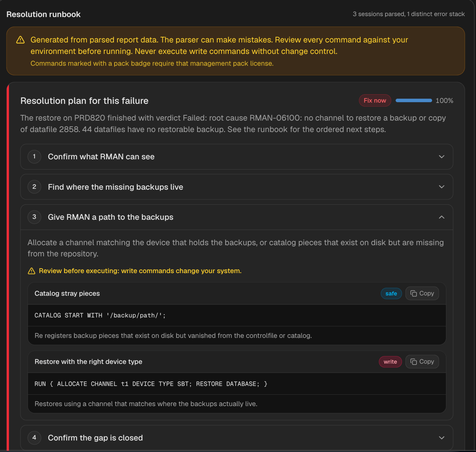Click the RUN ALLOCATE CHANNEL command block
The height and width of the screenshot is (452, 476).
click(x=237, y=384)
